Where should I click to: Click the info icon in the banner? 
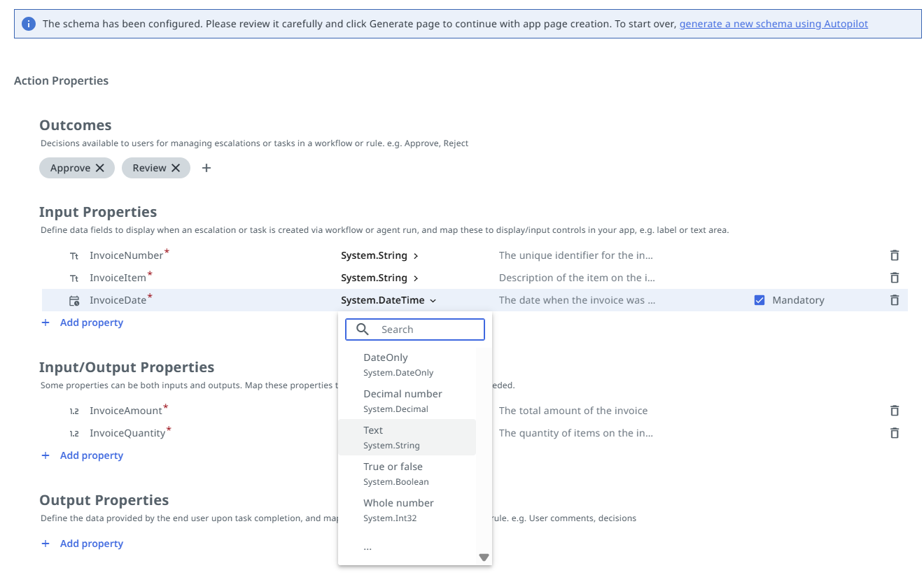(29, 24)
